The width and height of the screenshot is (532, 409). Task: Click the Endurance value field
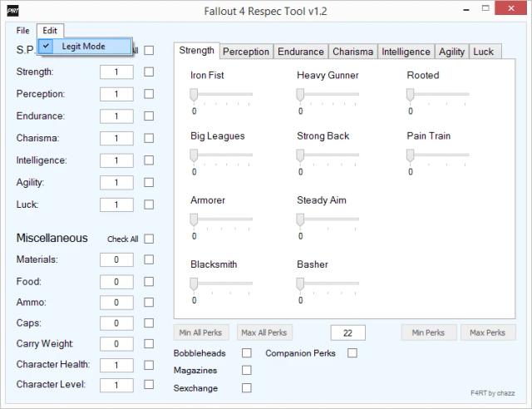116,116
